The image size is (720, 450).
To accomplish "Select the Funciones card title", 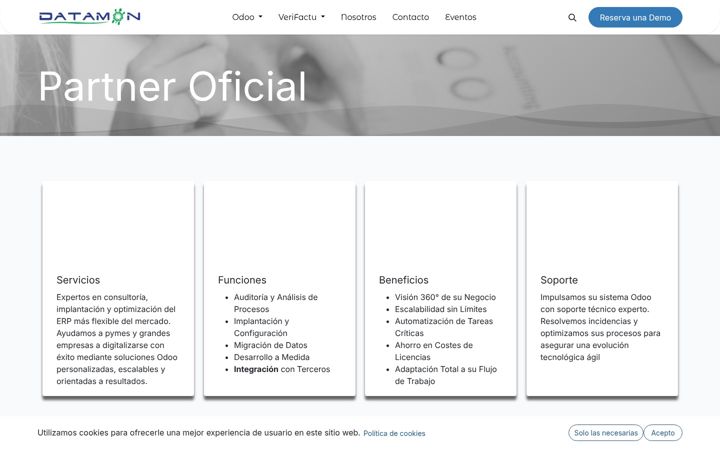I will click(x=242, y=280).
